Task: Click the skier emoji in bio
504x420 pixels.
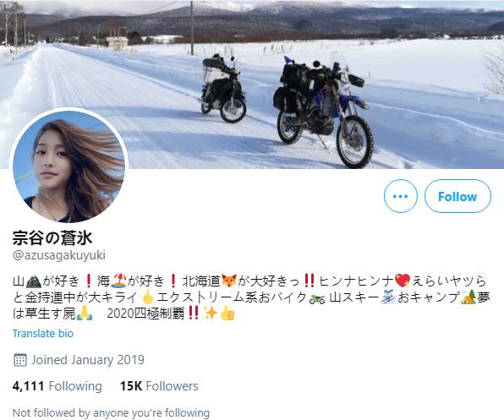Action: 387,297
